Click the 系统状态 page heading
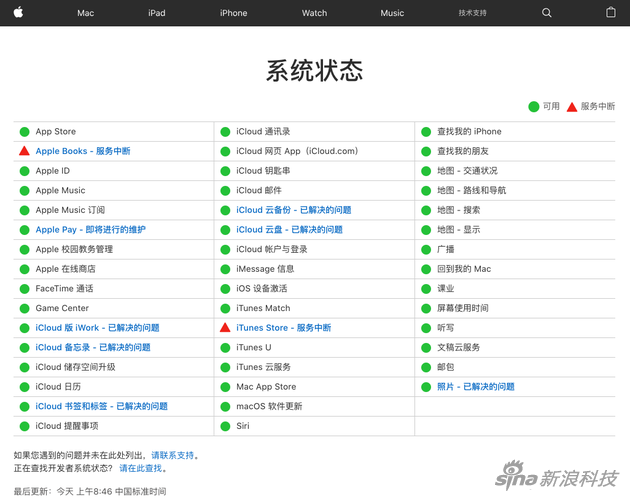 (x=315, y=71)
